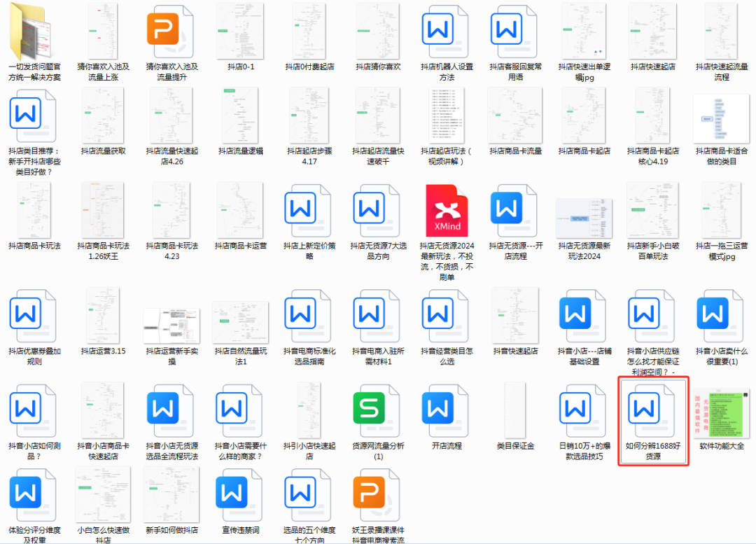
Task: Select the 抖店客服回复常用语 Word document icon
Action: click(514, 32)
